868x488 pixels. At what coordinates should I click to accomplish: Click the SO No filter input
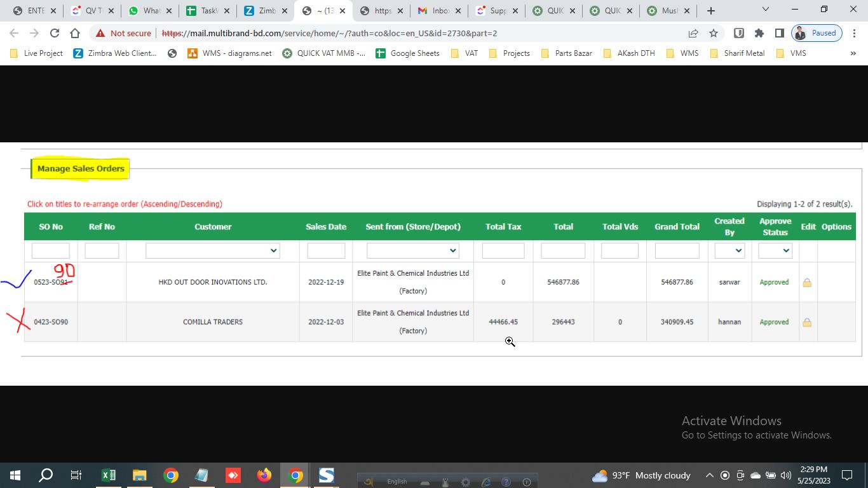click(51, 250)
